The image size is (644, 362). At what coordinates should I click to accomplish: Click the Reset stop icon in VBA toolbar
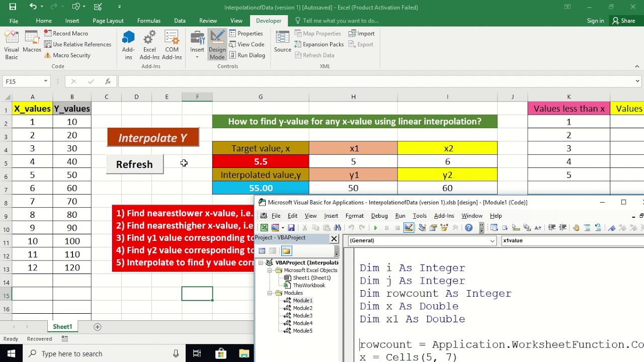tap(397, 228)
